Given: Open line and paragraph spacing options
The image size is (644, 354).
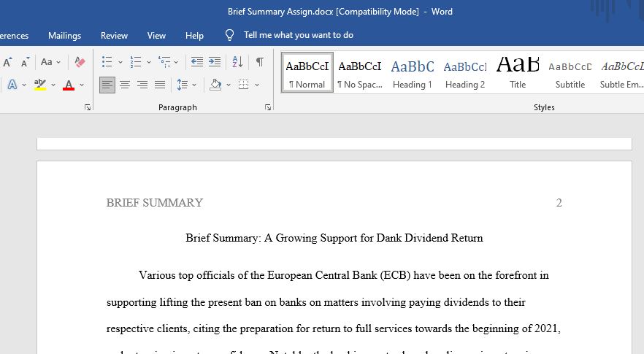Looking at the screenshot, I should [182, 85].
